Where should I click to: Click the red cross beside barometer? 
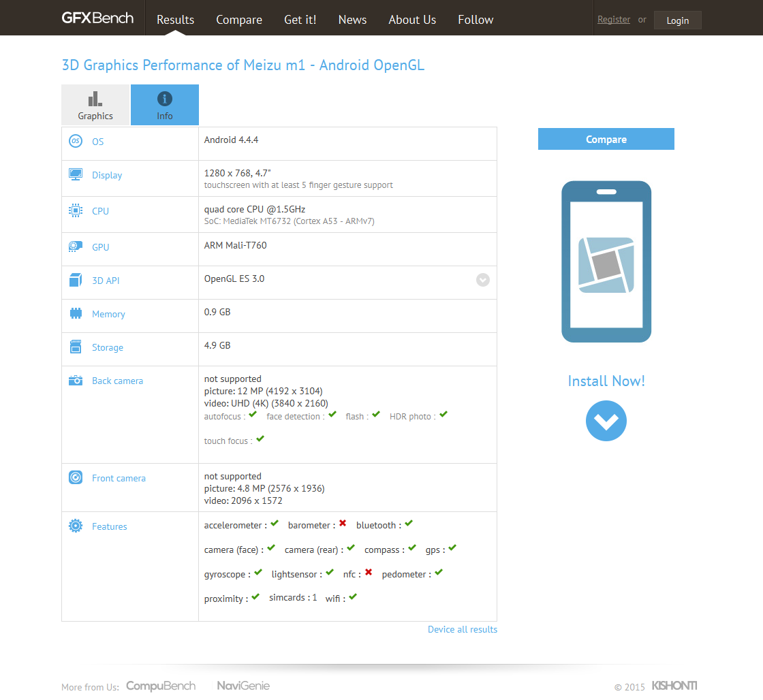tap(343, 524)
